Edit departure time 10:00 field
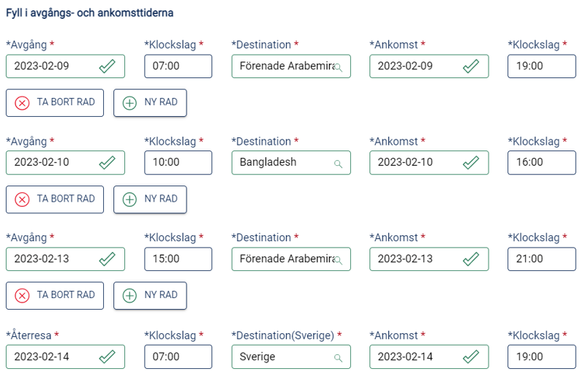 click(x=178, y=163)
